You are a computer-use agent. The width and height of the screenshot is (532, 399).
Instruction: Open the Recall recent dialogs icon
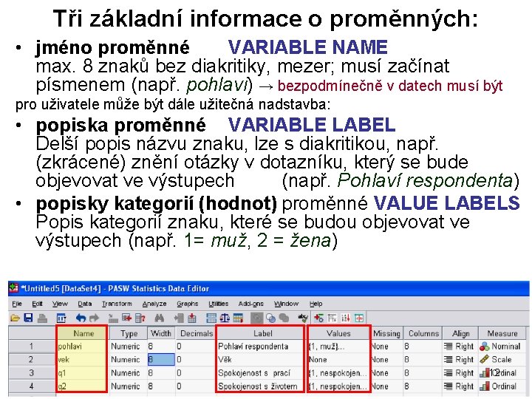[61, 318]
